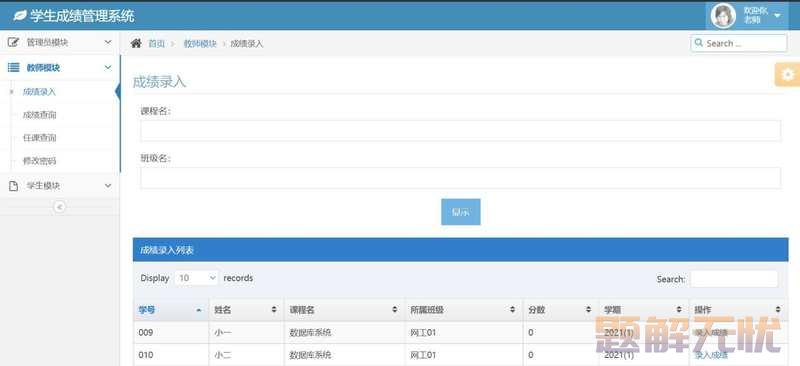Expand the 管理员模块 chevron

pyautogui.click(x=108, y=42)
